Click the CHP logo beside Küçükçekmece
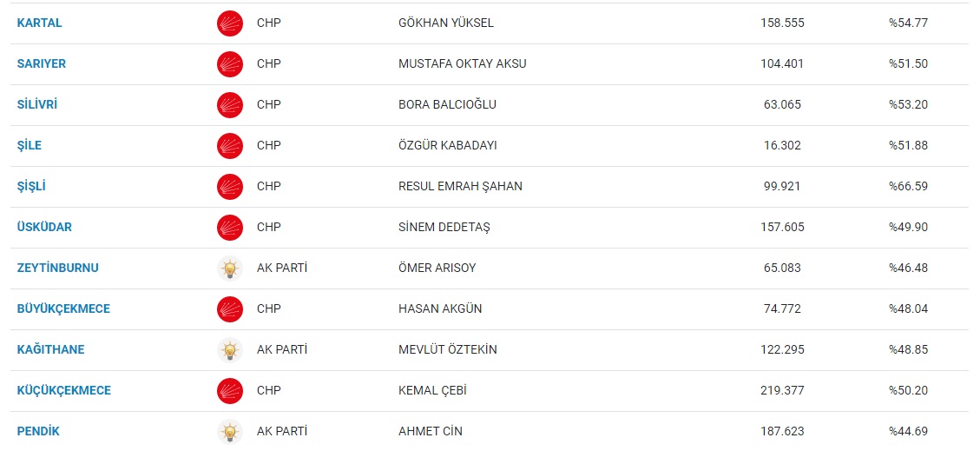The width and height of the screenshot is (980, 451). click(229, 391)
